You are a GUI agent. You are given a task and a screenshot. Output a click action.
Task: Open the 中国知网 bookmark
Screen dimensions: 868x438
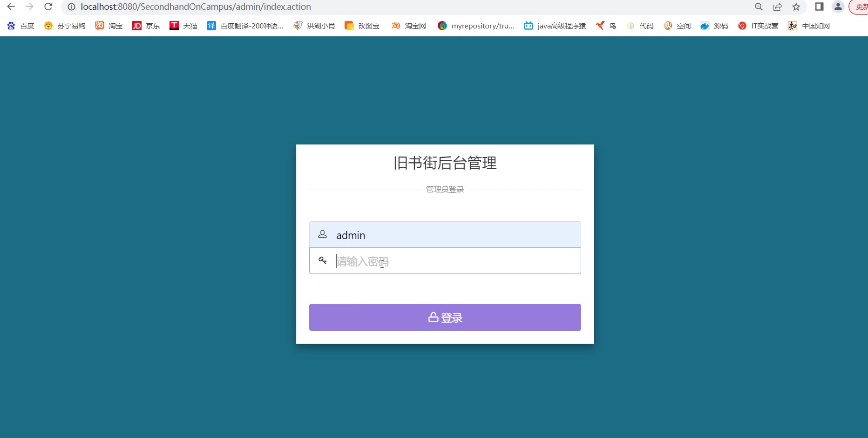(x=809, y=26)
